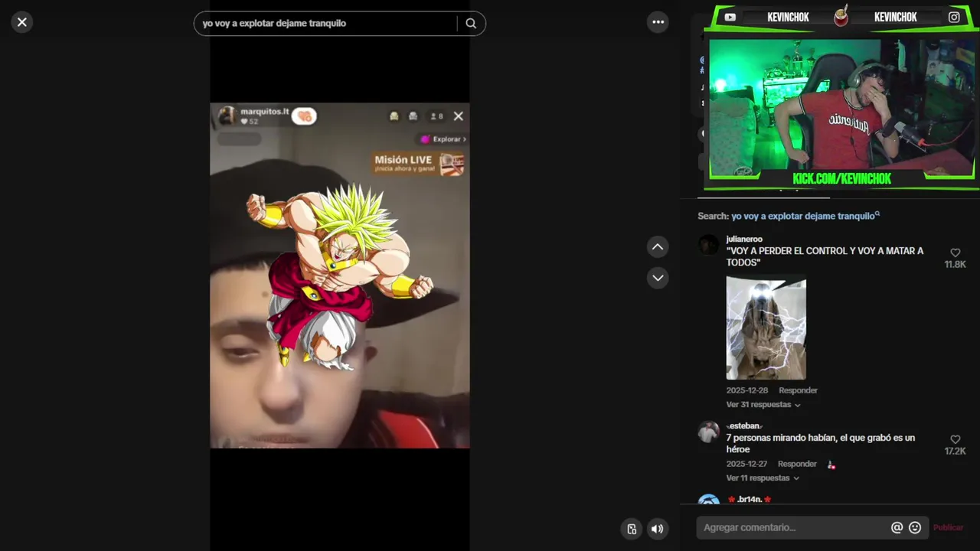Open the three-dots more options menu

(x=658, y=22)
